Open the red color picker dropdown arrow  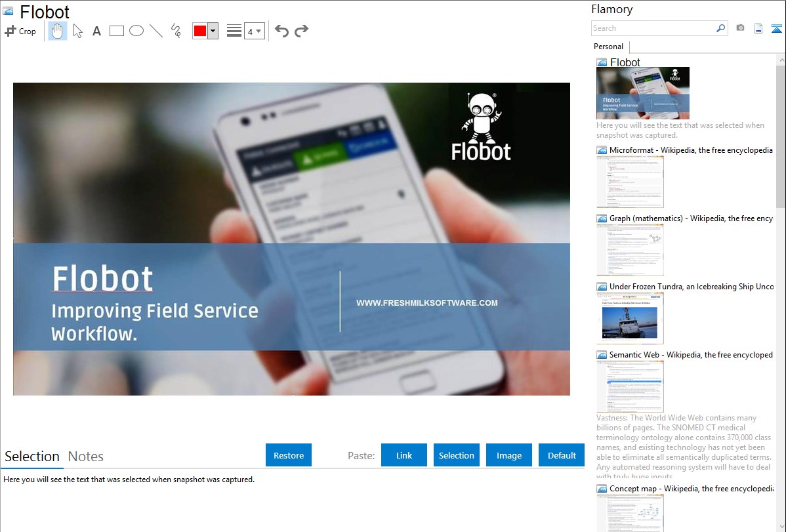point(213,31)
